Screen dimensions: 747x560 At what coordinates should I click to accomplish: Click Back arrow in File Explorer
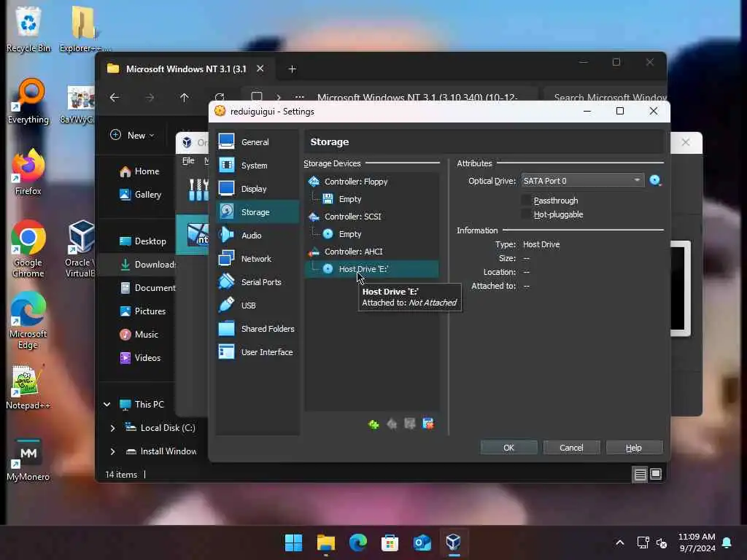click(x=115, y=98)
